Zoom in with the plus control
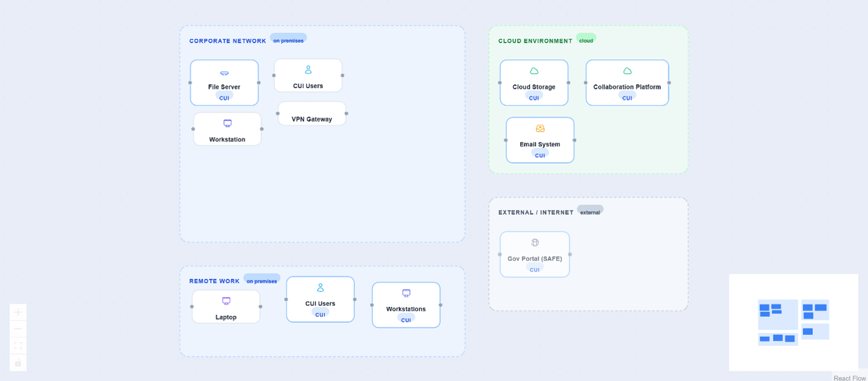 18,312
